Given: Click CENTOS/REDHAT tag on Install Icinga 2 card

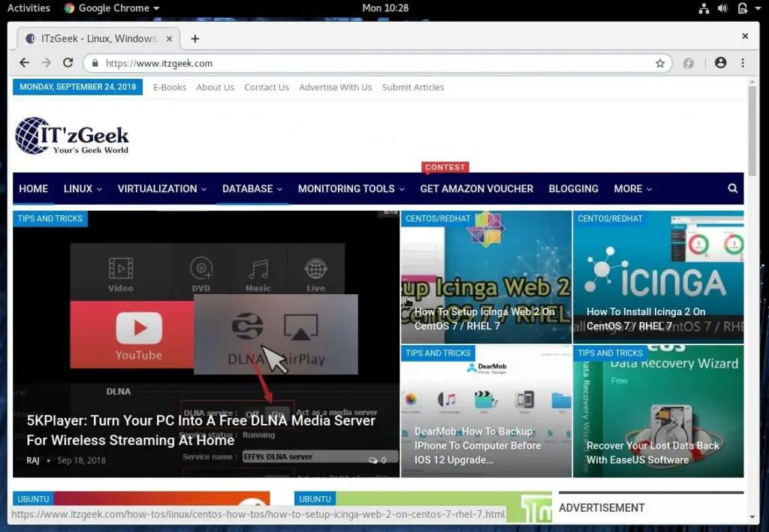Looking at the screenshot, I should (610, 218).
